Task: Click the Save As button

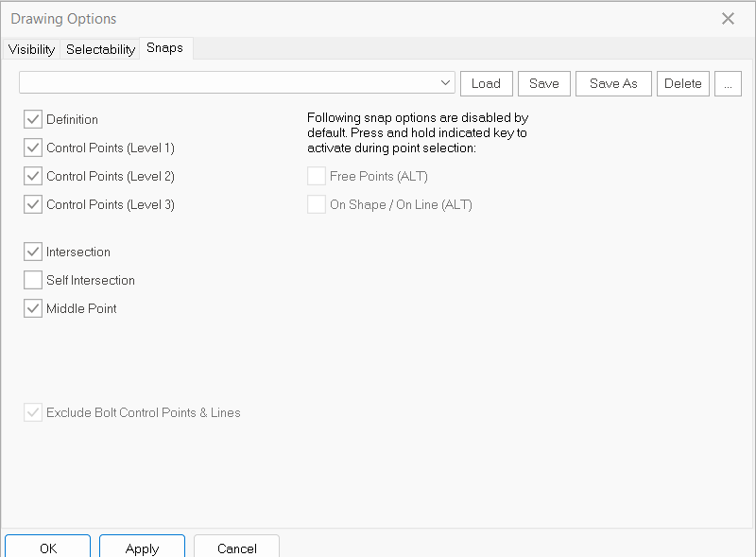Action: click(613, 83)
